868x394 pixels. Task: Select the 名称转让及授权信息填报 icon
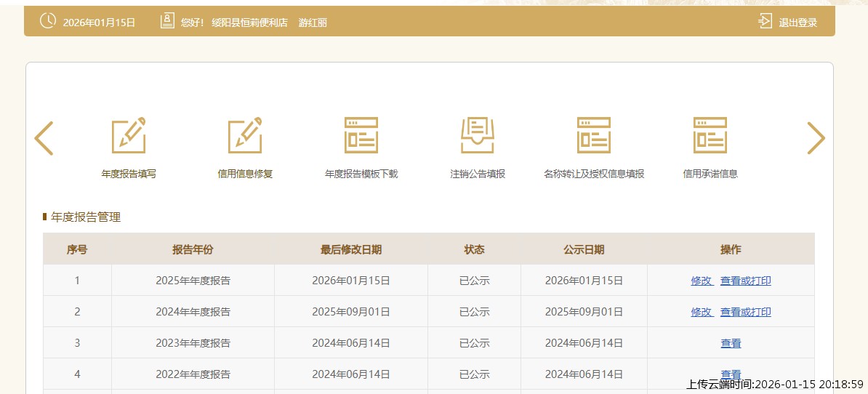point(594,136)
